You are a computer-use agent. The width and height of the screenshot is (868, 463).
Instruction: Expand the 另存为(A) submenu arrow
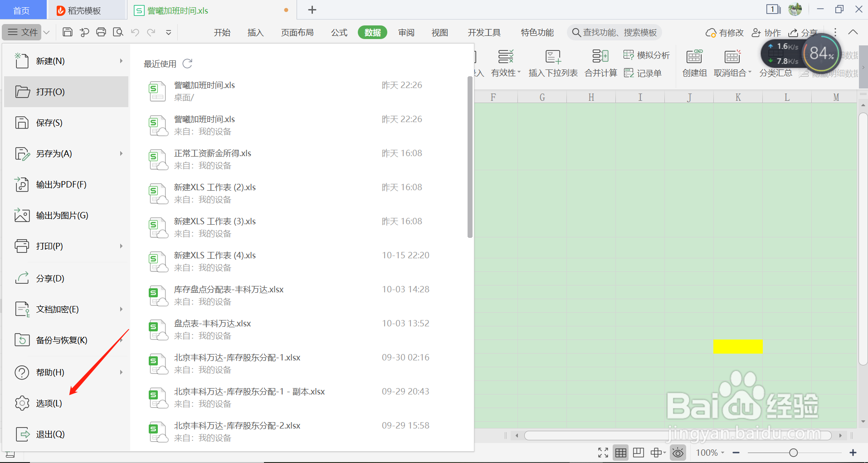pyautogui.click(x=121, y=153)
